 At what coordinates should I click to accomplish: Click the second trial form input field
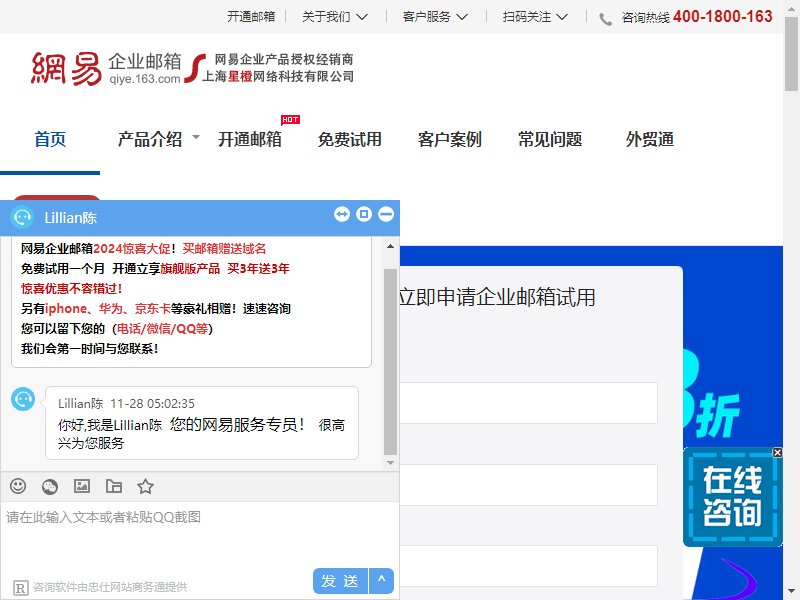pos(529,485)
